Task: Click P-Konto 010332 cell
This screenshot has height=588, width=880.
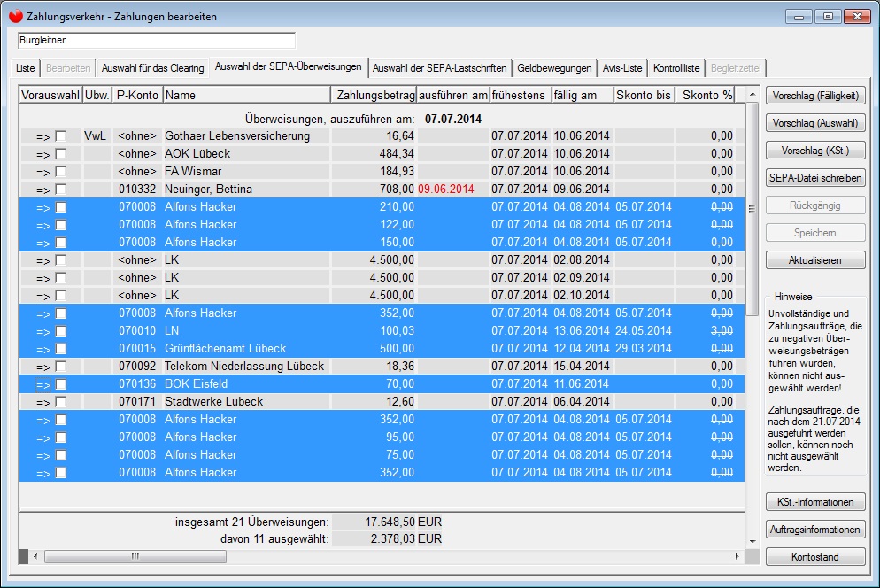Action: (x=137, y=190)
